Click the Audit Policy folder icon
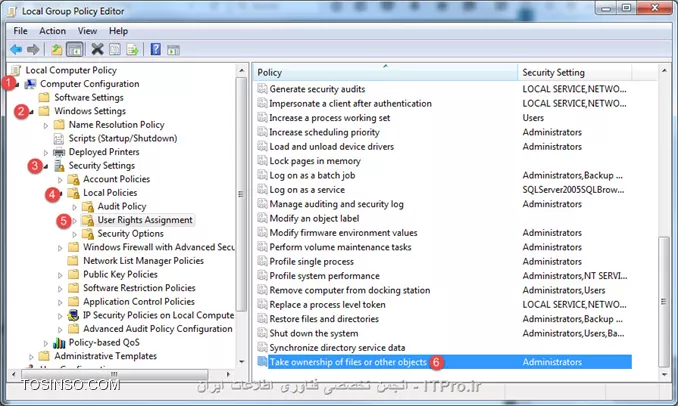 tap(88, 207)
